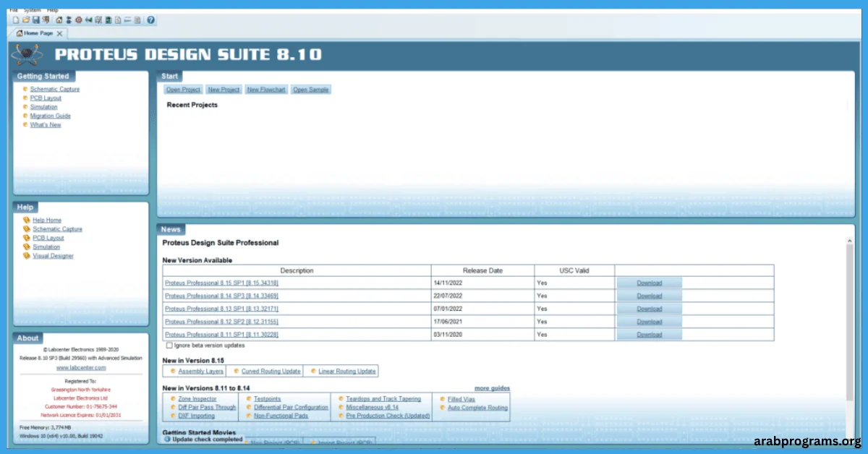The image size is (868, 454).
Task: Click the Open Sample button
Action: 311,90
